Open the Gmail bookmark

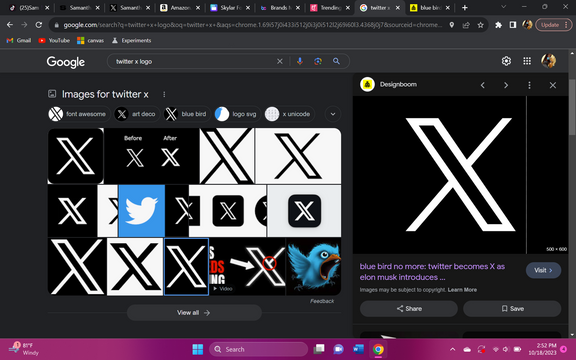tap(19, 40)
